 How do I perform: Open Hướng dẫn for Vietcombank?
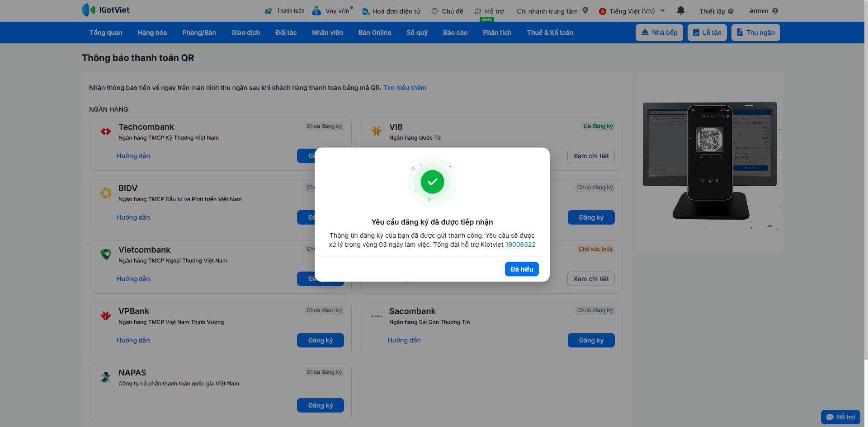tap(133, 279)
